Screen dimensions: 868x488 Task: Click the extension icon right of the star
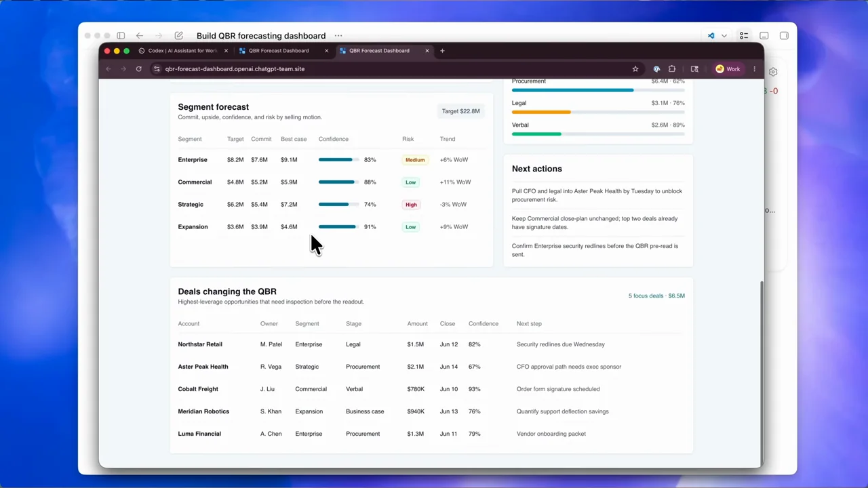pos(656,69)
